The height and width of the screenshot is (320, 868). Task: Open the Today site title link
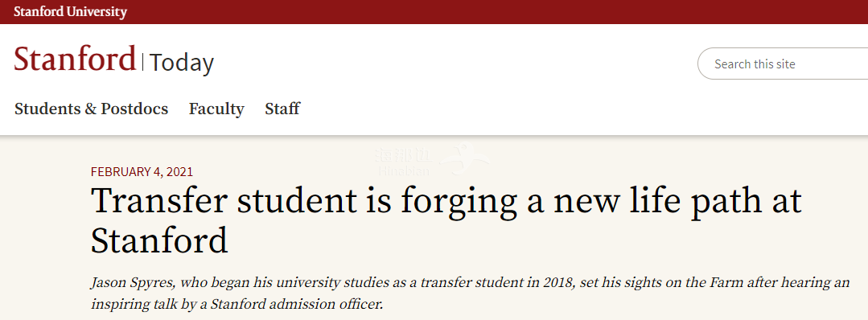pos(182,63)
